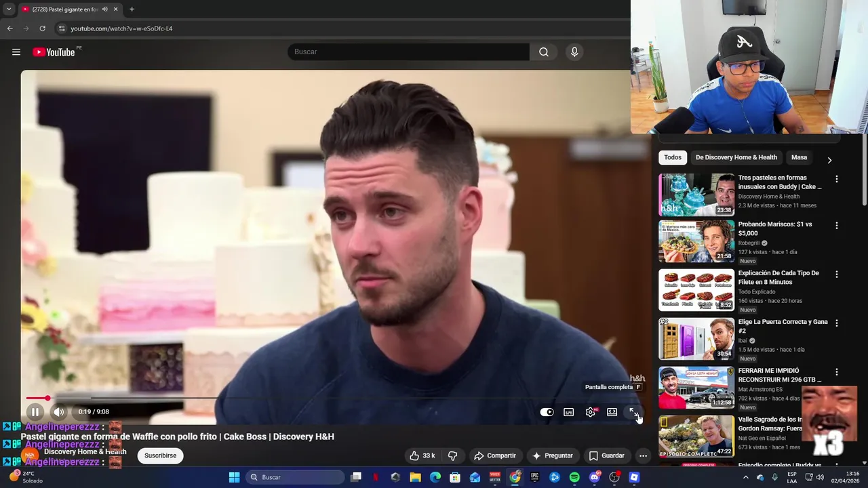This screenshot has width=868, height=488.
Task: Click the Robegrill channel name
Action: pyautogui.click(x=749, y=243)
